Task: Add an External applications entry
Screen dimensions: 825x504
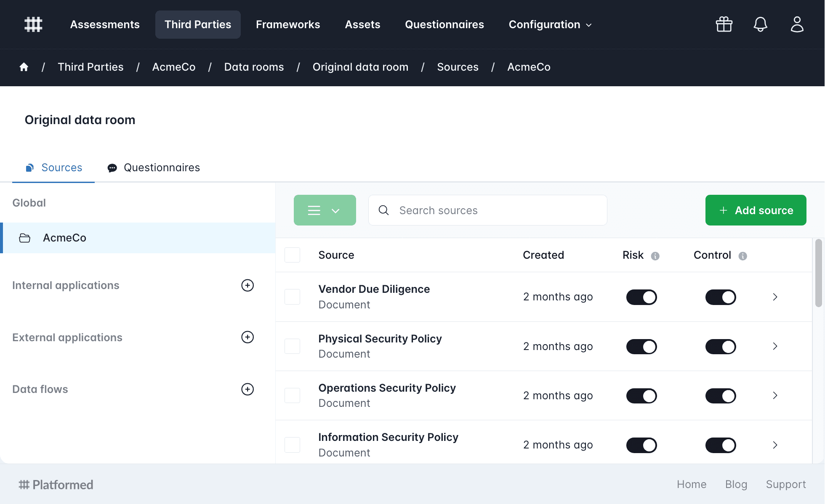Action: [x=247, y=337]
